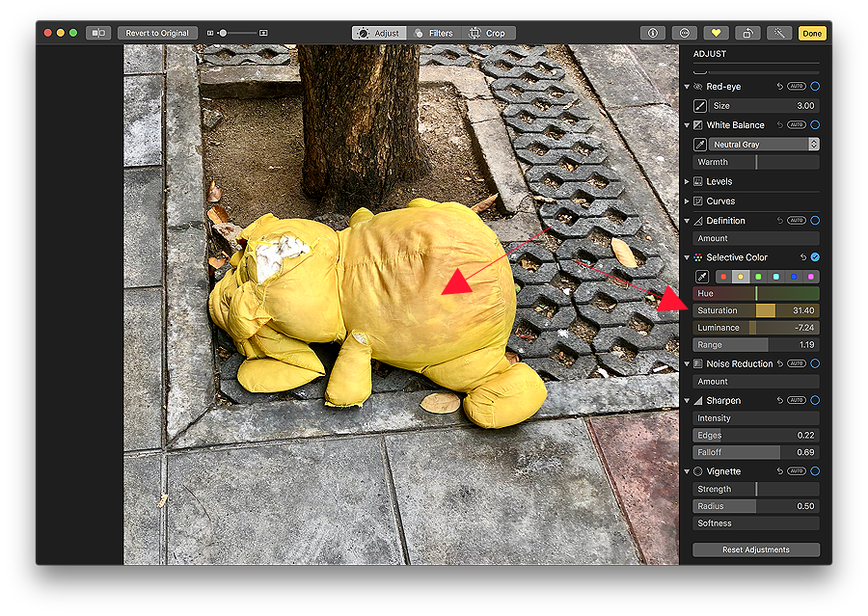Collapse the Noise Reduction section triangle
Image resolution: width=868 pixels, height=616 pixels.
coord(687,364)
